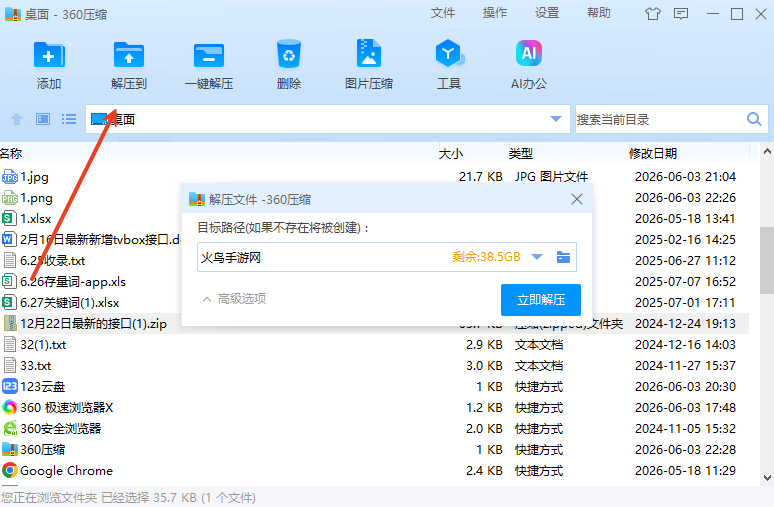This screenshot has height=507, width=774.
Task: Click date 2026-05-18 11:29 of Google Chrome
Action: [x=685, y=470]
